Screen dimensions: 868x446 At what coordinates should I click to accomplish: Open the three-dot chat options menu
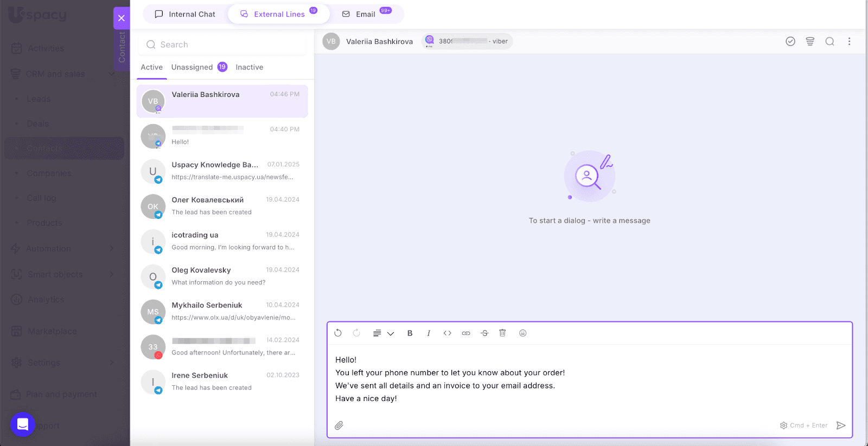click(x=849, y=41)
